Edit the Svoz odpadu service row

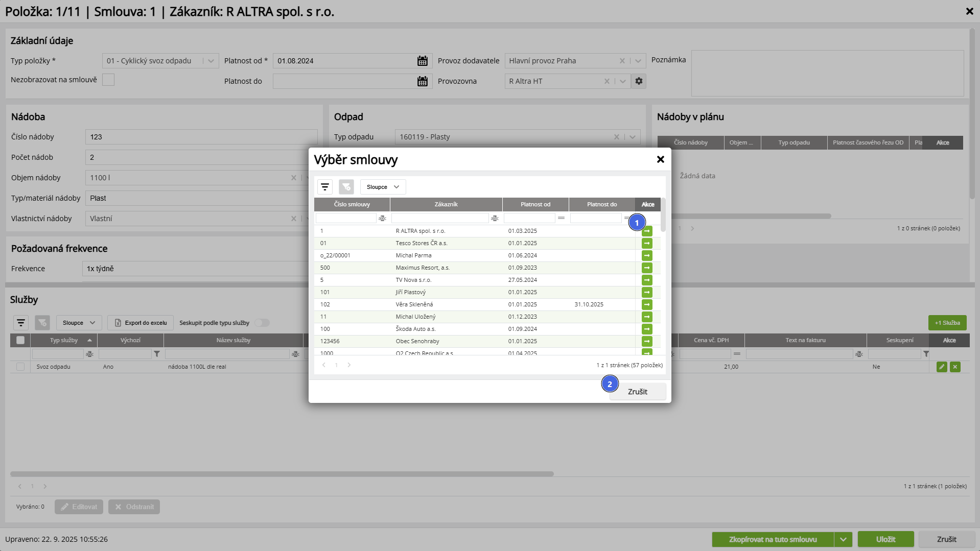tap(942, 367)
